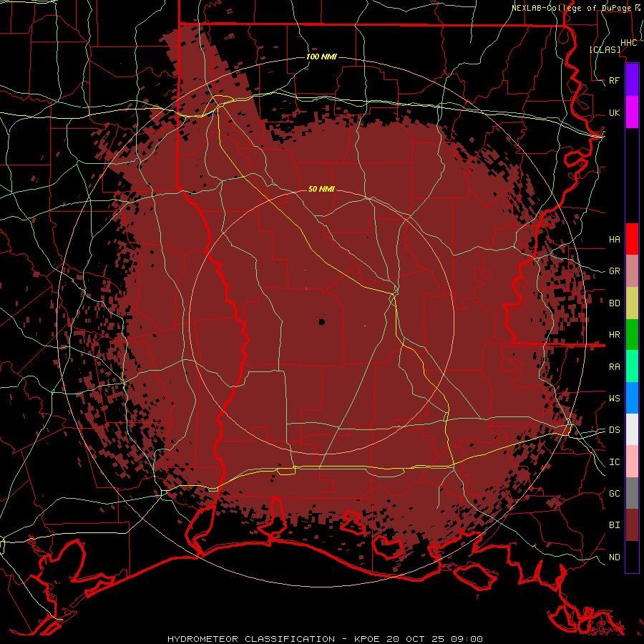Click the 'GC' legend label
644x644 pixels.
pyautogui.click(x=615, y=494)
